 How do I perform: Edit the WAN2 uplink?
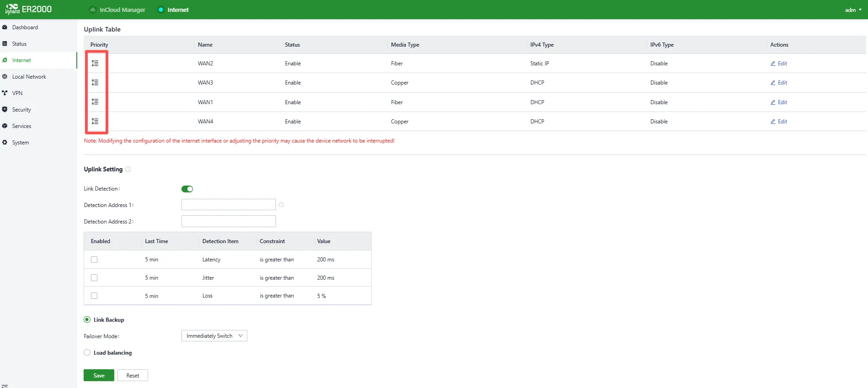779,64
